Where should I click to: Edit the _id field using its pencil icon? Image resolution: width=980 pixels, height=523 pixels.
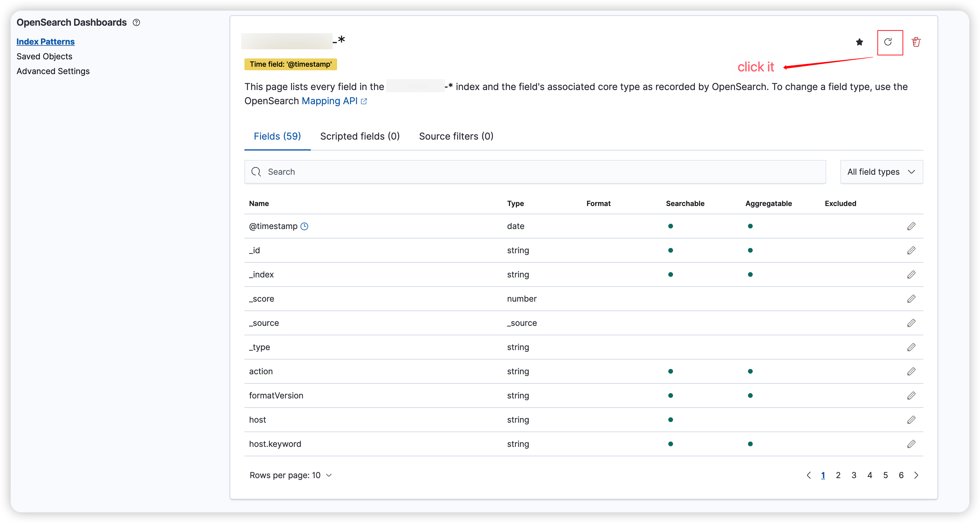[x=912, y=250]
